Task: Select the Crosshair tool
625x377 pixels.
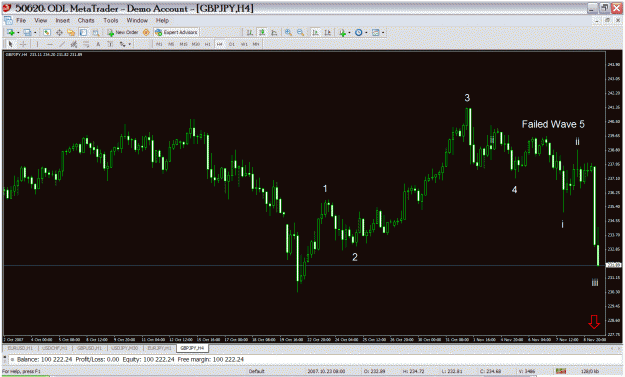Action: click(23, 44)
